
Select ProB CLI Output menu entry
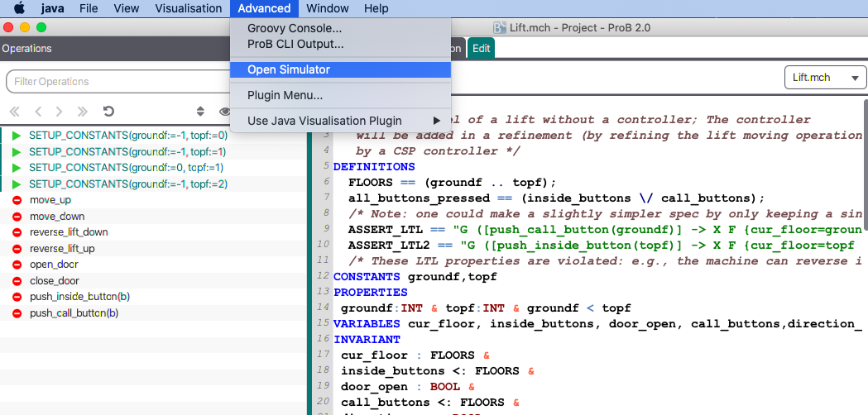[x=295, y=44]
